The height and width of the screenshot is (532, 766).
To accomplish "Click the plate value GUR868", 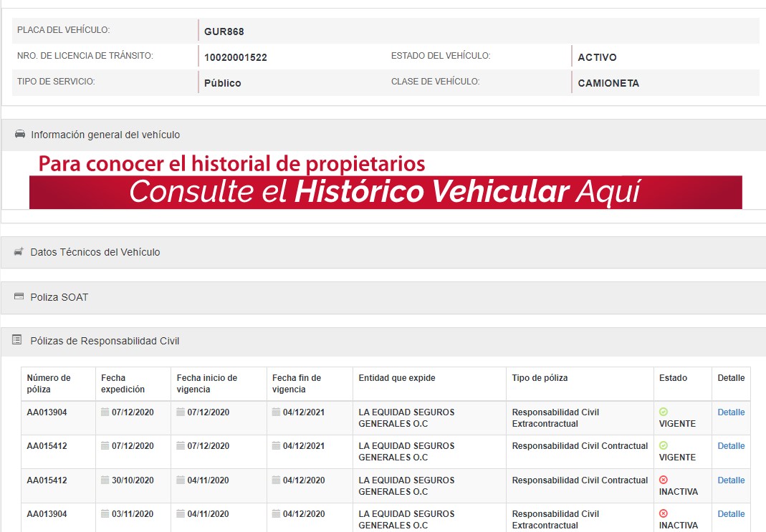I will (224, 32).
